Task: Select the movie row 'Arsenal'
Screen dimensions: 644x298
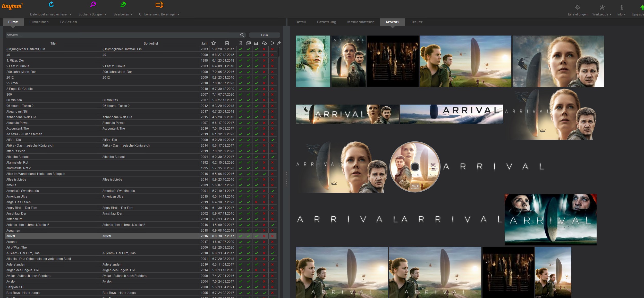Action: pos(141,242)
